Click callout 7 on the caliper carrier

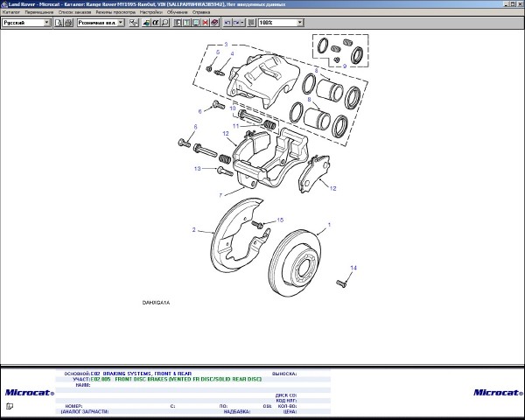point(221,194)
